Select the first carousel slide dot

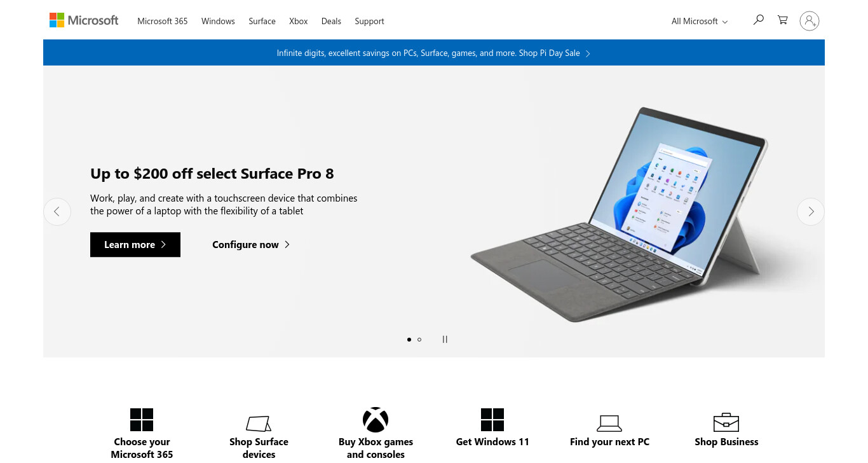[409, 340]
